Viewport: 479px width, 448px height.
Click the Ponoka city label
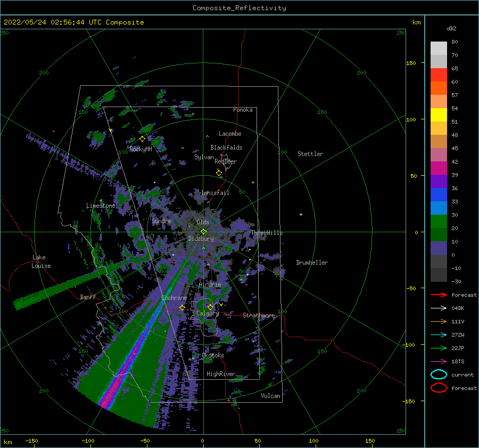pos(243,110)
